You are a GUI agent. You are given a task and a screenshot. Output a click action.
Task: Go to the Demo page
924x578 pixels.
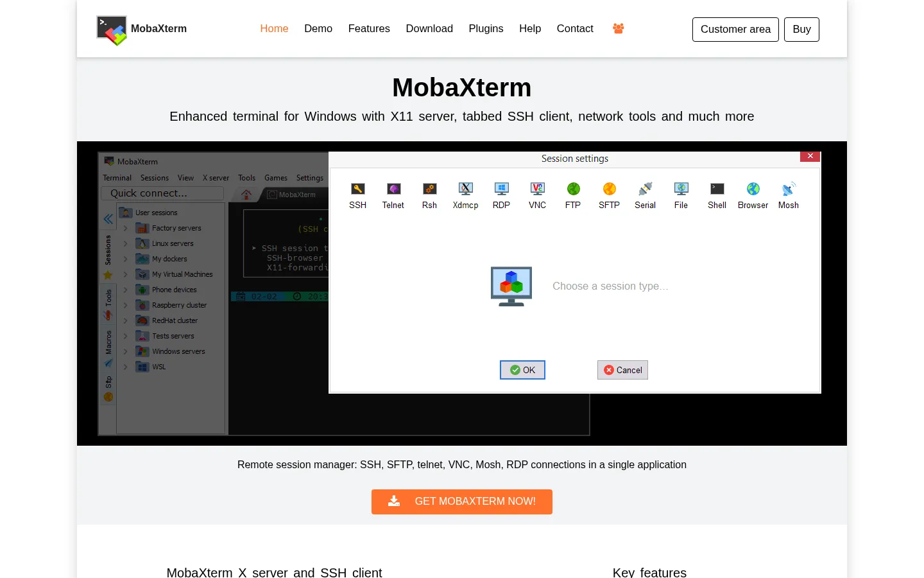[318, 28]
